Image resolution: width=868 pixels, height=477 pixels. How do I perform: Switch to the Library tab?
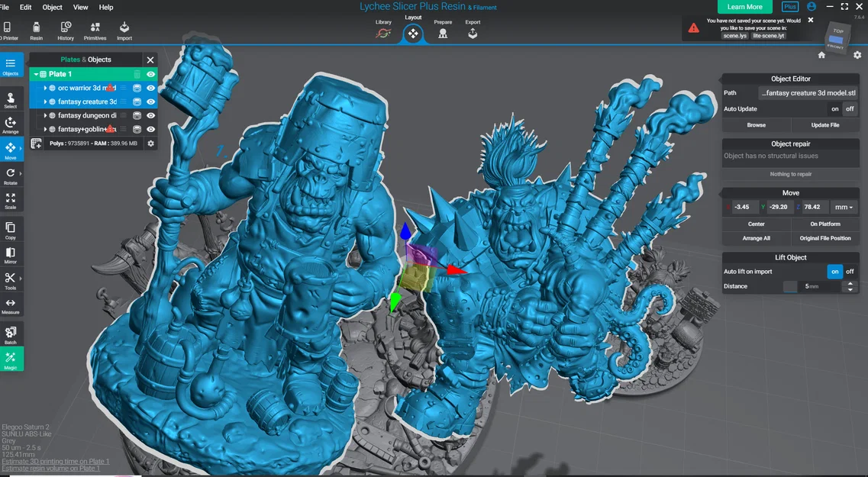383,30
